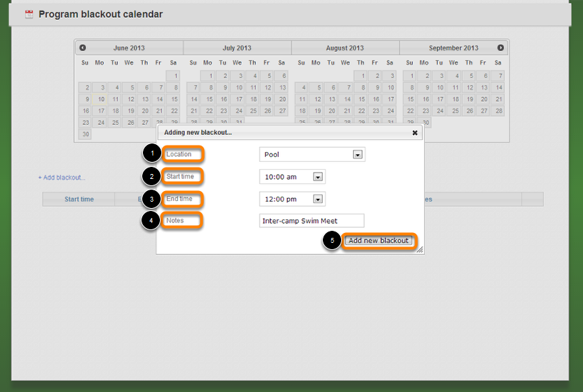Select June 1 in the calendar
583x392 pixels.
click(173, 76)
